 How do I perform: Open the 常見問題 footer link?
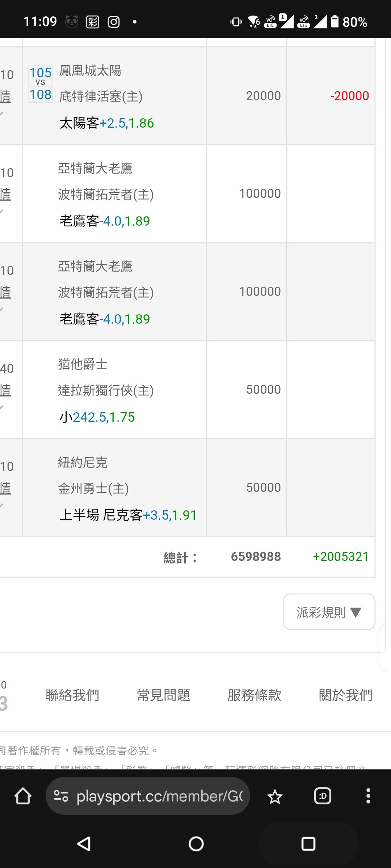164,695
